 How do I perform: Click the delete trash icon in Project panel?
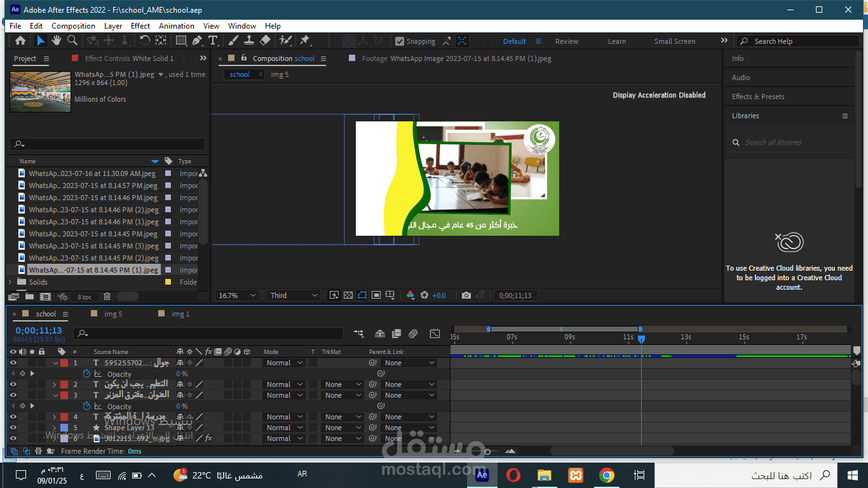[x=107, y=297]
